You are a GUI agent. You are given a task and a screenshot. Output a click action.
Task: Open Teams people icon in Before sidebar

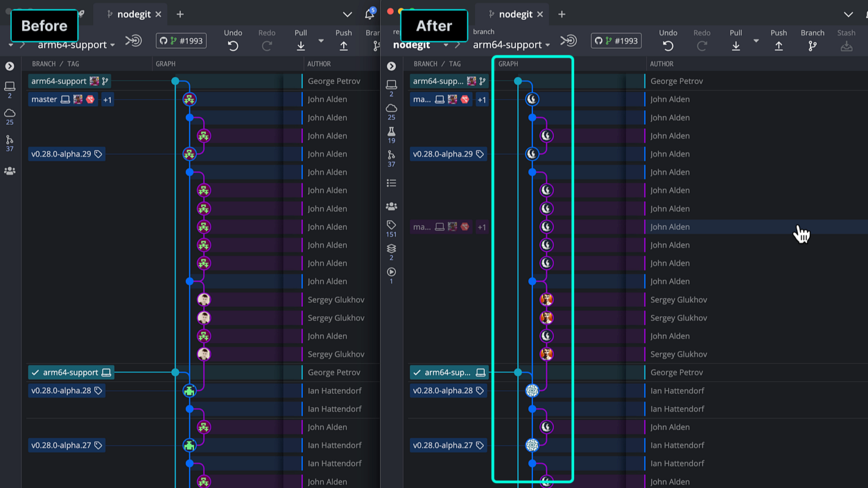(x=10, y=171)
